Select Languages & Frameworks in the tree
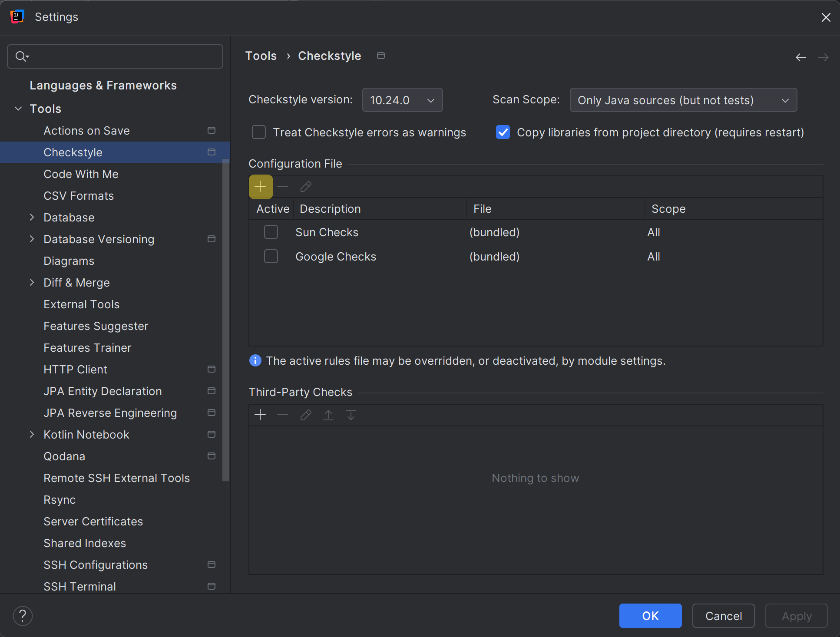 tap(103, 86)
